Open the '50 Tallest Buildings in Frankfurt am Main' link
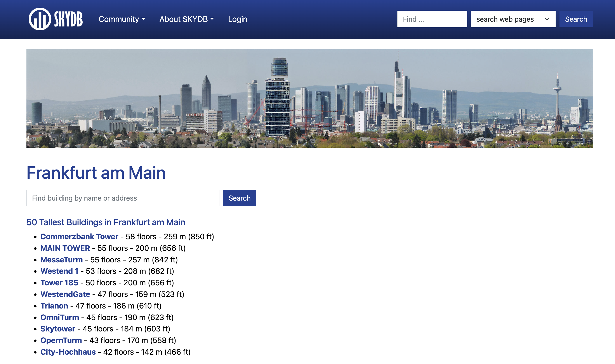Screen dimensions: 615x364 [x=106, y=222]
